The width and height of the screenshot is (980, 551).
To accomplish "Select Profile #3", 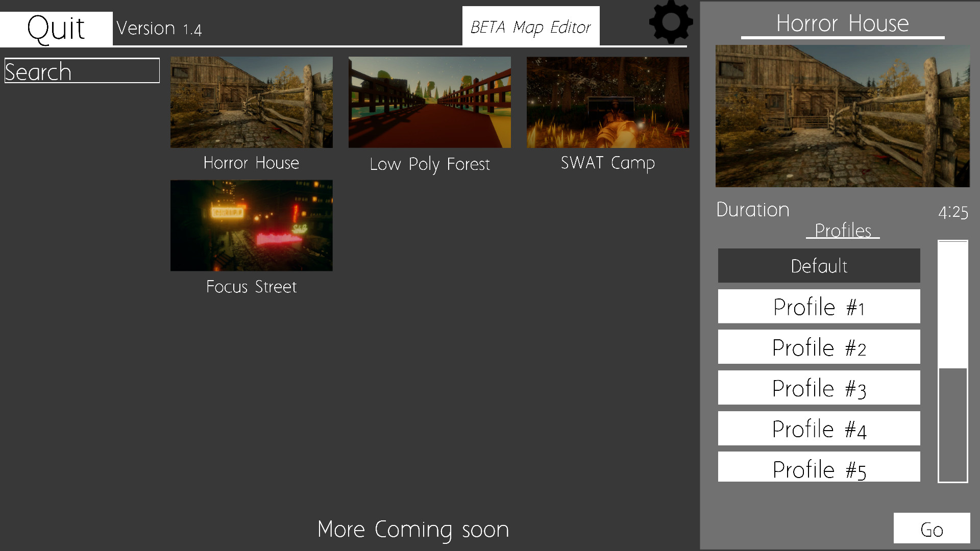I will pos(819,387).
